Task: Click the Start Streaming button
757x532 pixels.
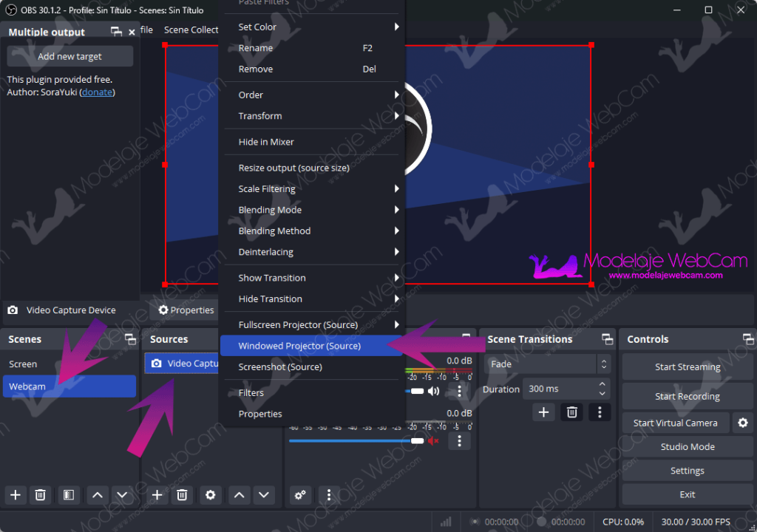Action: click(x=688, y=367)
